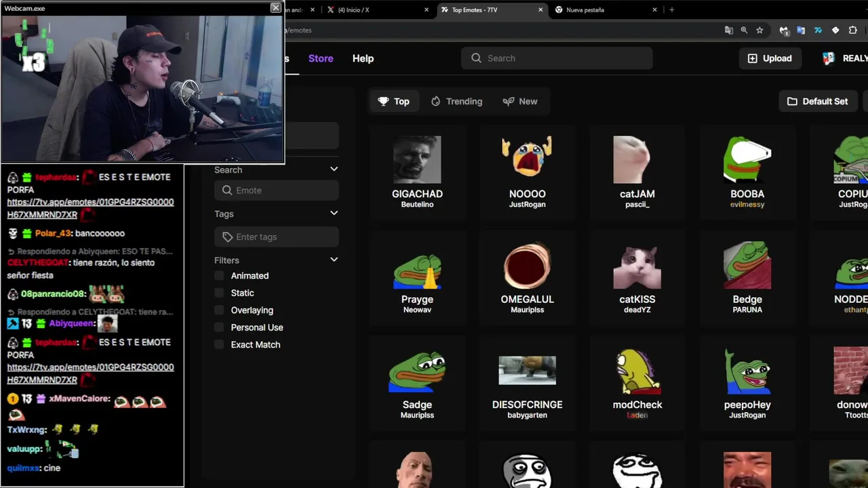Open Google Translate extension icon
The width and height of the screenshot is (868, 488).
click(801, 30)
